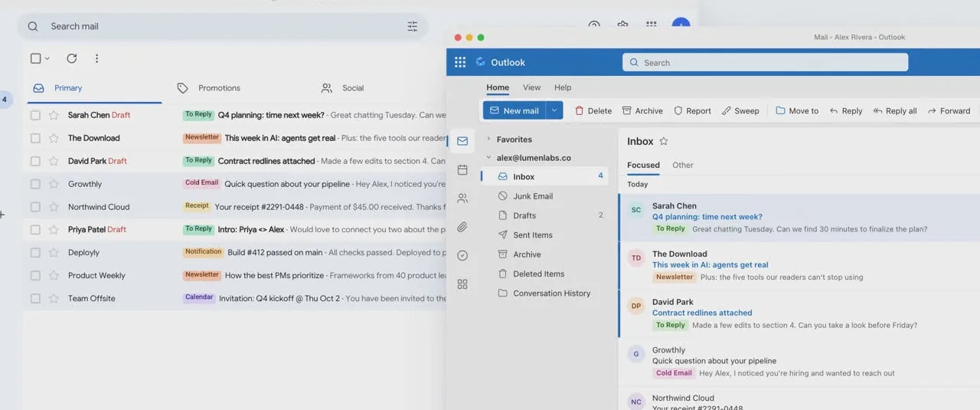
Task: Star the Growthly email in Gmail
Action: (x=54, y=184)
